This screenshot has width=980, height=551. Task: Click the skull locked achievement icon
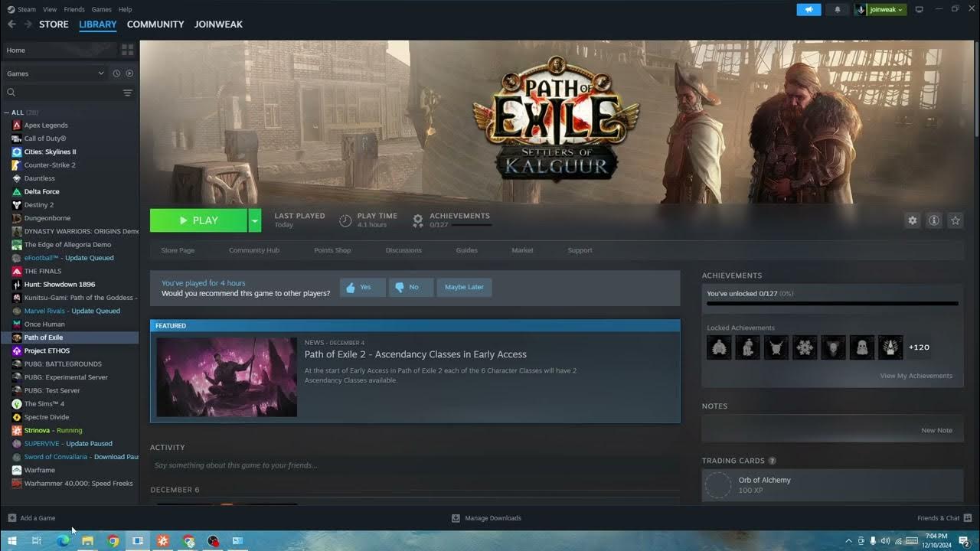(x=834, y=347)
